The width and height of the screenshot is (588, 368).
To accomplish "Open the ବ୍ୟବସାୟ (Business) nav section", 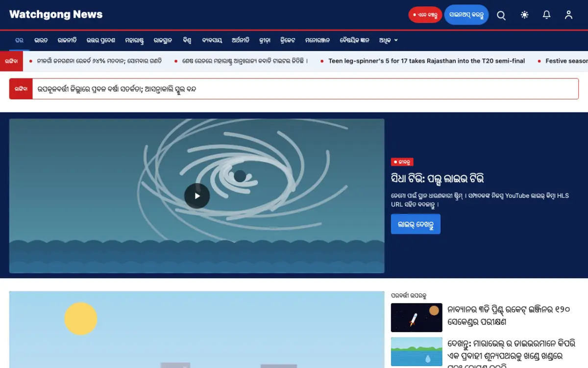I will pos(212,40).
